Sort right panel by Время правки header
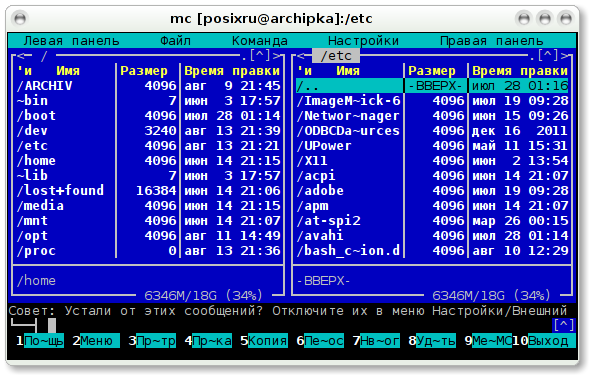The height and width of the screenshot is (375, 589). coord(520,71)
